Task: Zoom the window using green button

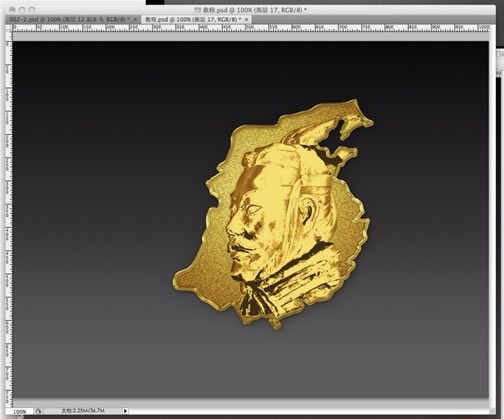Action: tap(32, 10)
